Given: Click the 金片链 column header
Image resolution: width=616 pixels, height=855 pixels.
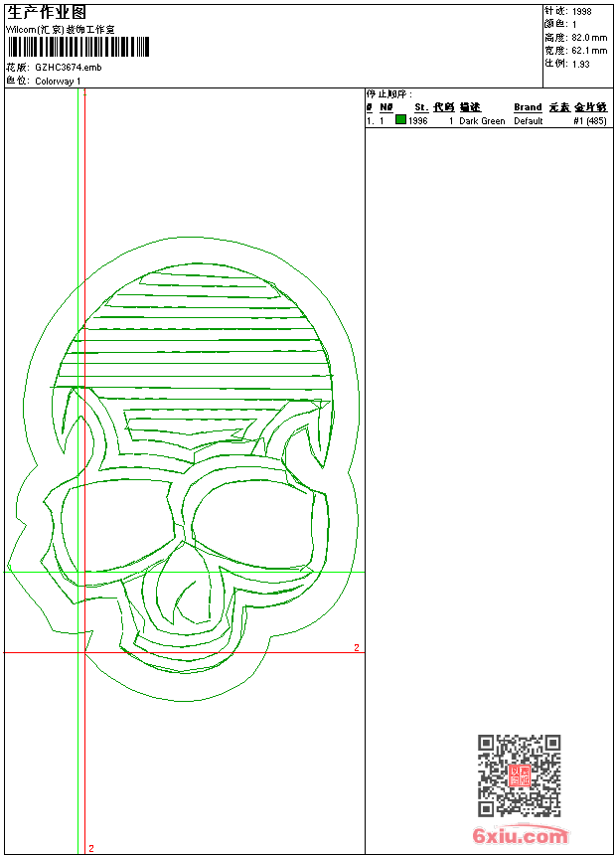Looking at the screenshot, I should tap(590, 107).
